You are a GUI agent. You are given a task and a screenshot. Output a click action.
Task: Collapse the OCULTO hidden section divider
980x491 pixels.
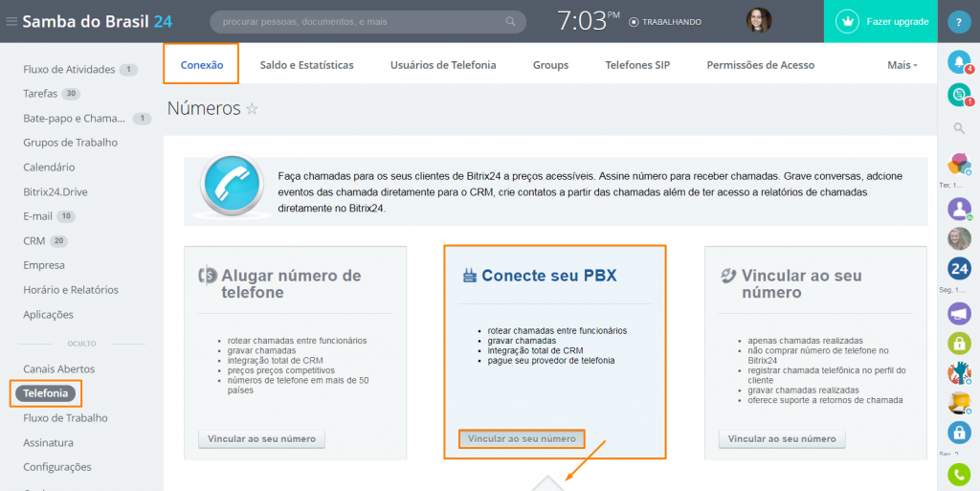coord(82,344)
